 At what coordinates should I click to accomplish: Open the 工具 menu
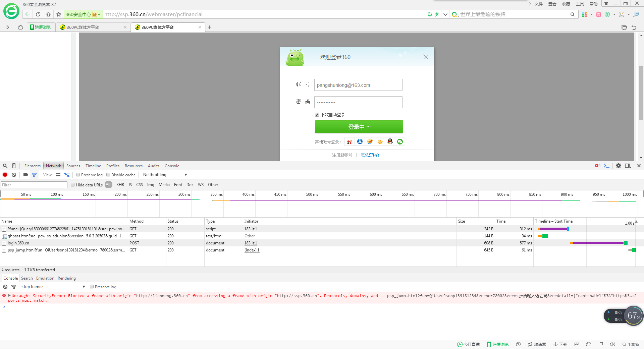[580, 4]
